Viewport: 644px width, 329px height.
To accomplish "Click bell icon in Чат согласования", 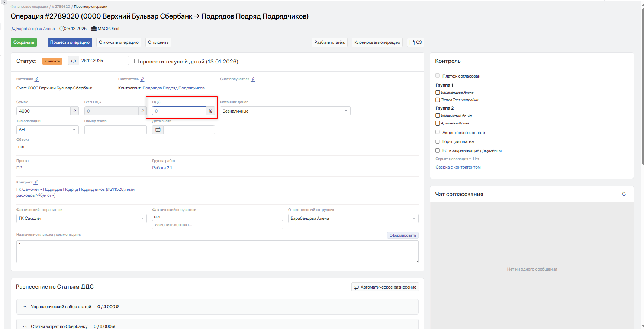I will tap(624, 194).
